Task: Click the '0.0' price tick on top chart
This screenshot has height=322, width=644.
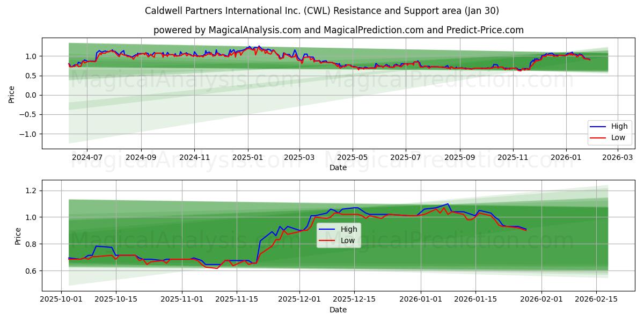Action: tap(32, 96)
